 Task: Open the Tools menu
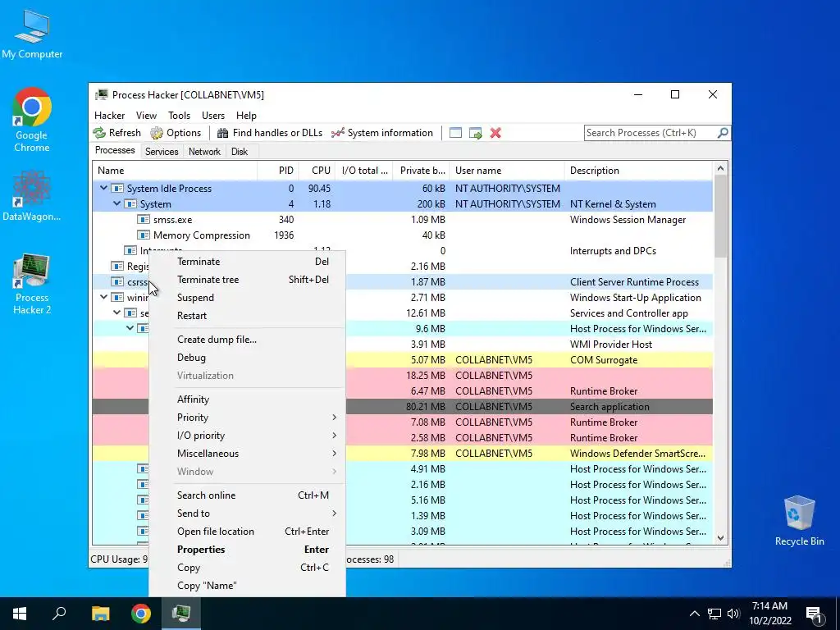pos(179,115)
